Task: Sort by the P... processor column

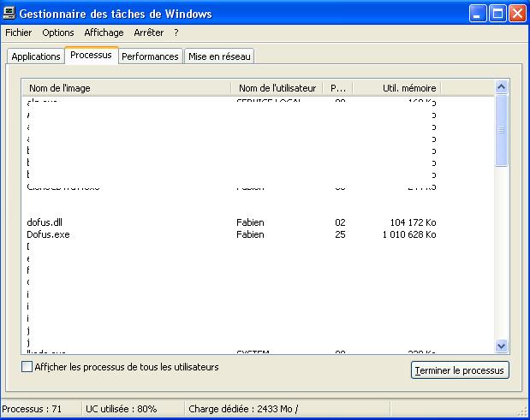Action: point(337,88)
